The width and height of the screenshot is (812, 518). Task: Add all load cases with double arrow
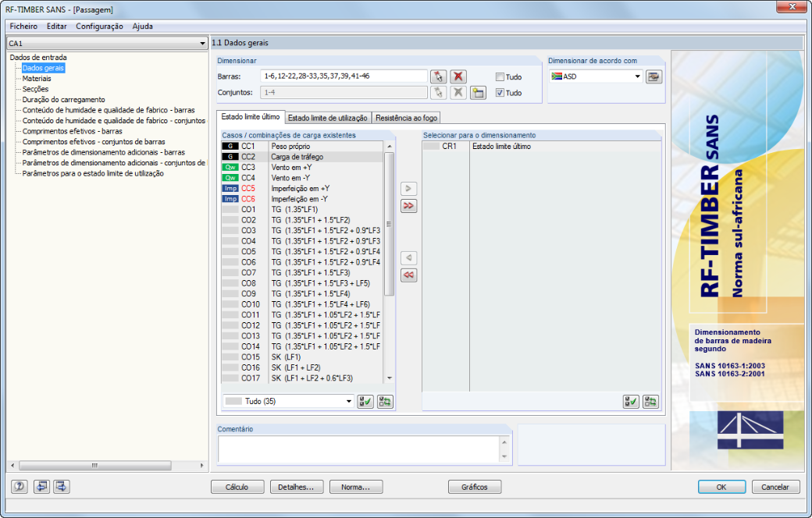click(408, 206)
